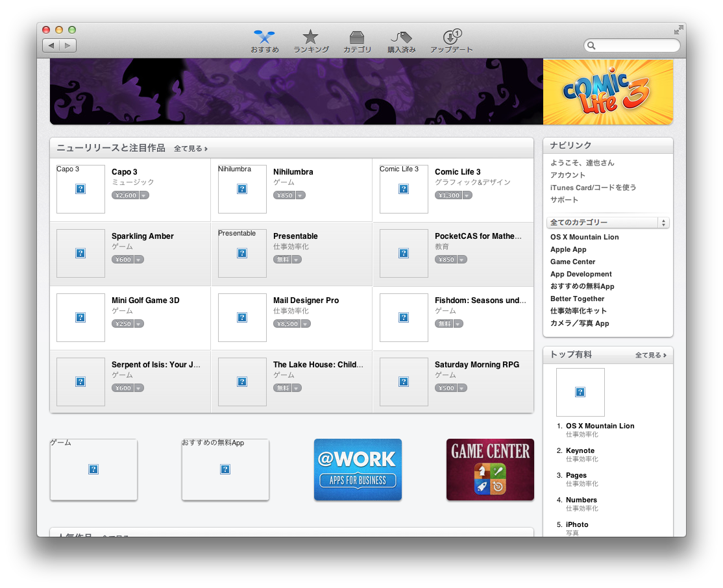Expand the Nihilumbra price dropdown arrow
Screen dimensions: 723x588
pyautogui.click(x=300, y=195)
